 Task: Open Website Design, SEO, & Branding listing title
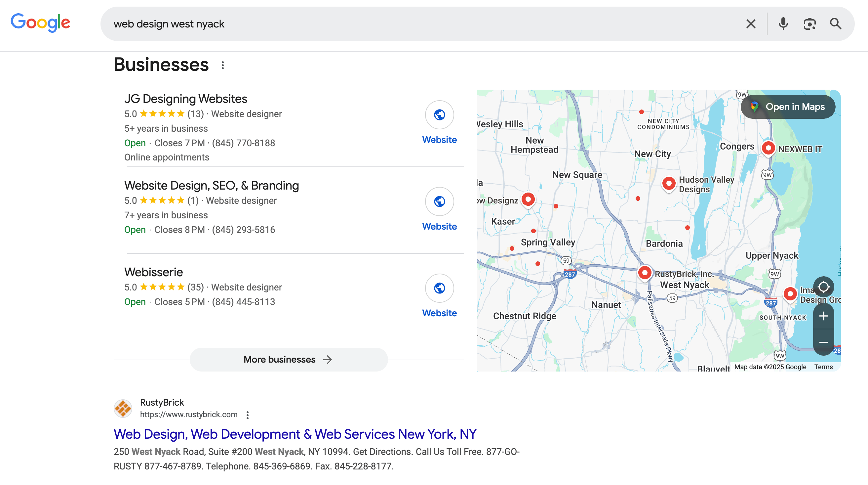[212, 186]
